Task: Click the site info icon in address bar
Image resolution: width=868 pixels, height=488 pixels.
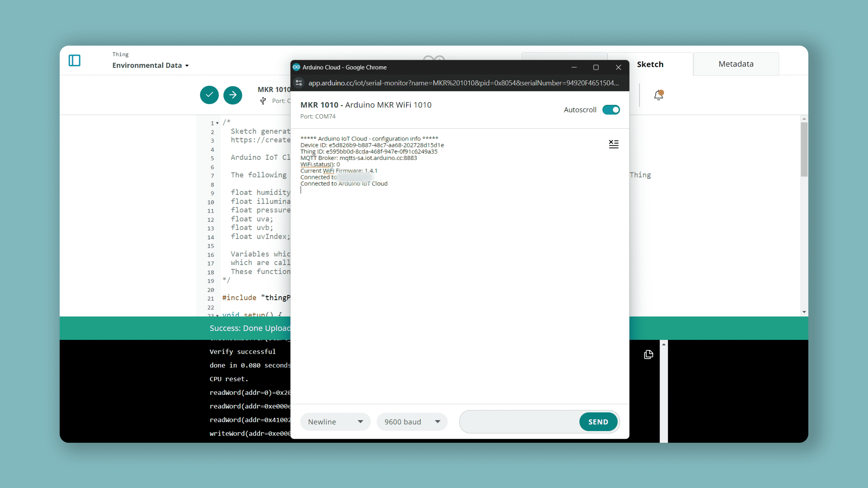Action: click(x=299, y=83)
